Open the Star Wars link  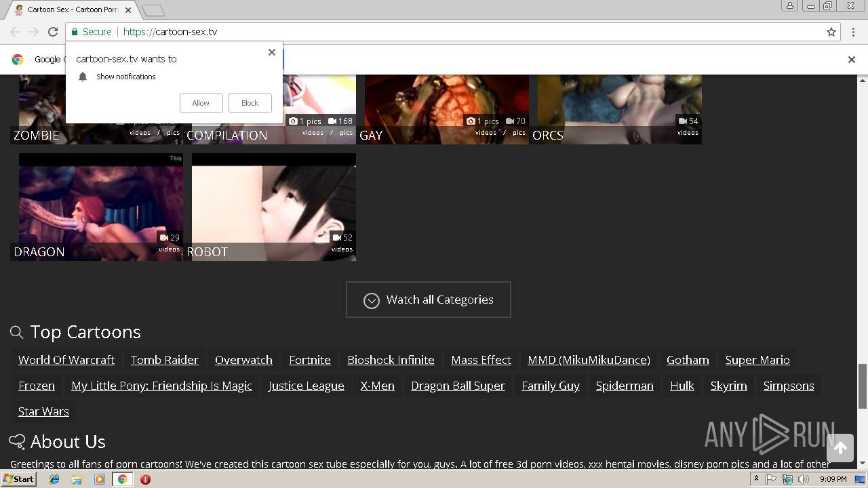coord(43,411)
